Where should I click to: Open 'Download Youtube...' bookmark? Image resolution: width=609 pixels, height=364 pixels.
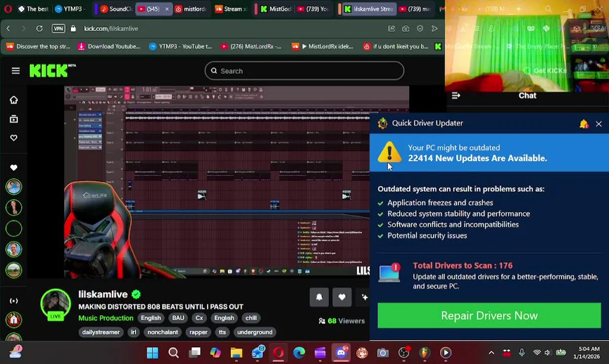coord(109,47)
